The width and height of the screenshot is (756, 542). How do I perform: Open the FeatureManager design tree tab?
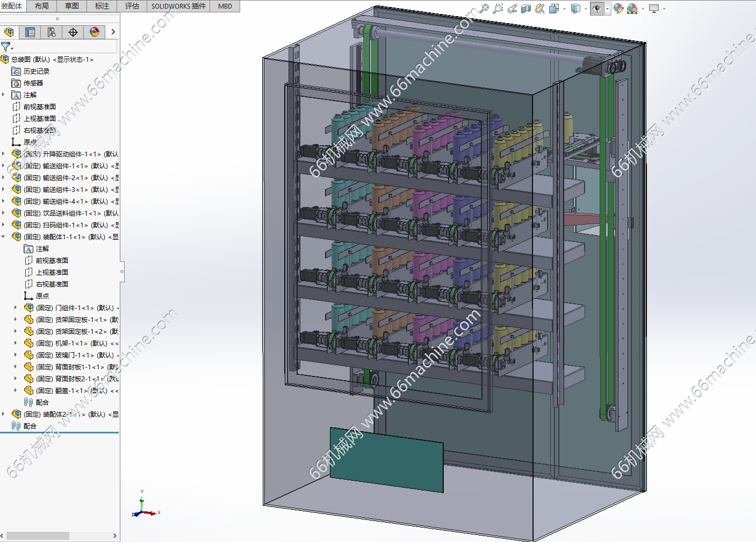tap(9, 32)
